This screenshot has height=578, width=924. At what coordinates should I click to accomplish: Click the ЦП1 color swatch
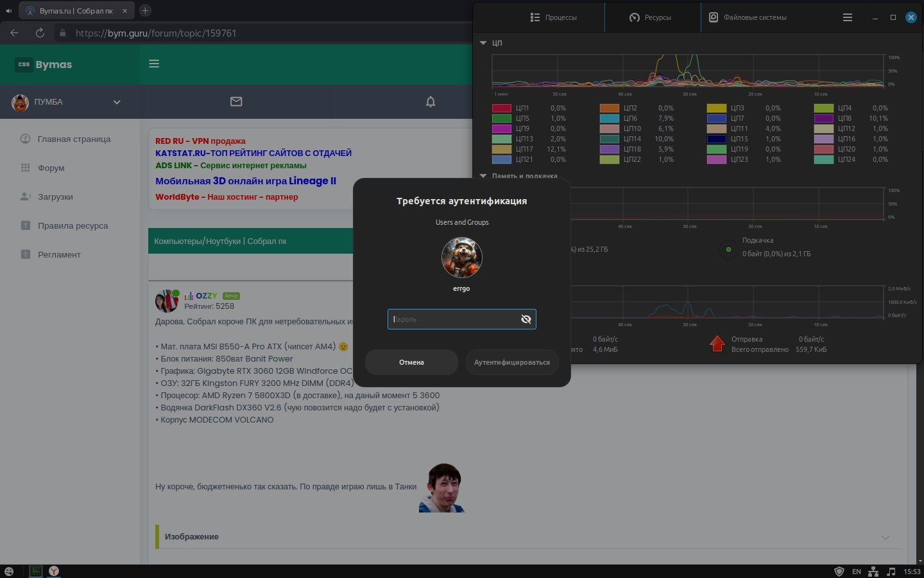click(501, 109)
